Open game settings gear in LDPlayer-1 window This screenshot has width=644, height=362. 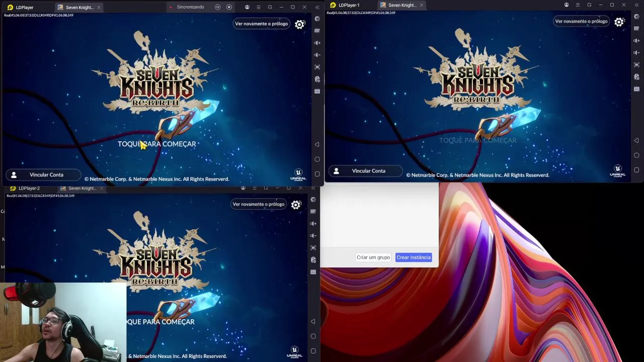coord(619,22)
